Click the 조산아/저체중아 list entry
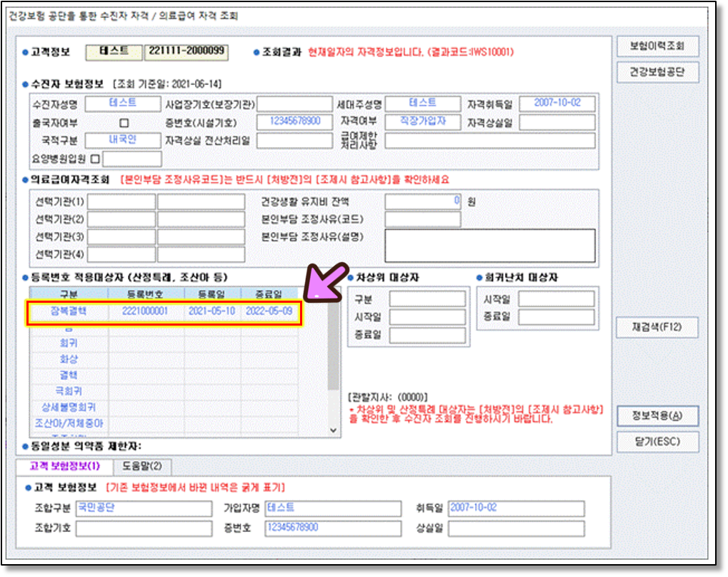Image resolution: width=728 pixels, height=577 pixels. pos(69,423)
